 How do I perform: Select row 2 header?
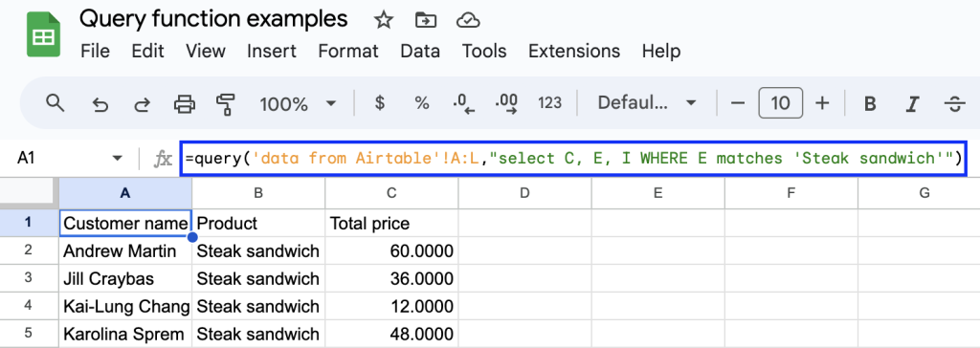coord(29,250)
